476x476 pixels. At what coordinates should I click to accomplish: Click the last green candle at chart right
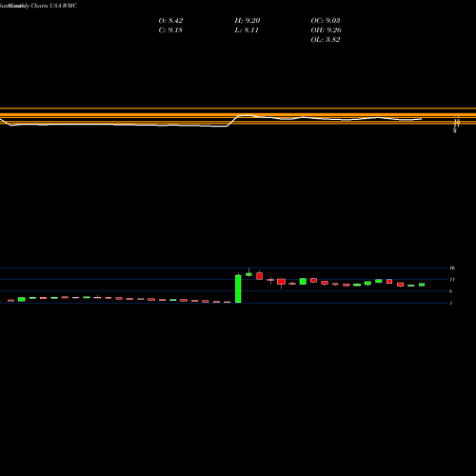click(422, 285)
